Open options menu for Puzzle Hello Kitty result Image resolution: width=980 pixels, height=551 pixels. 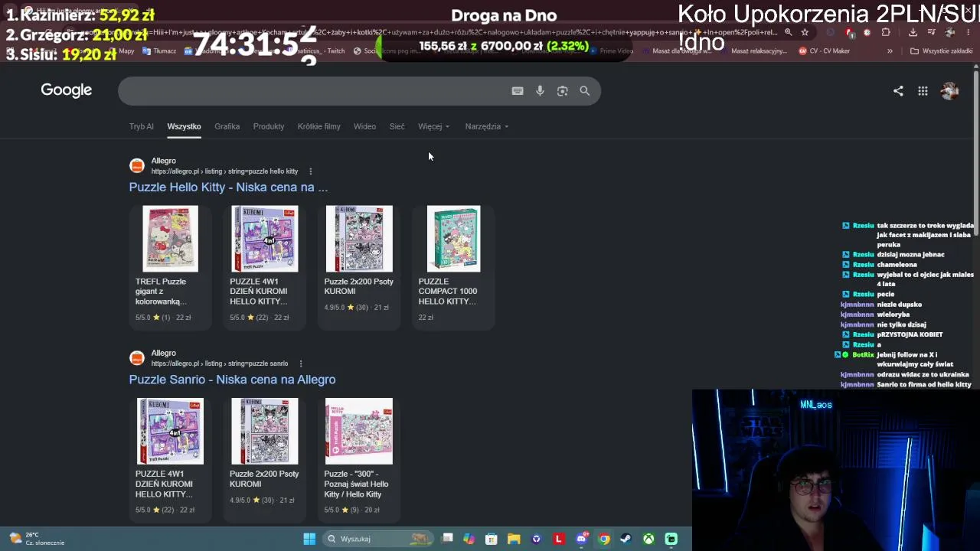(x=310, y=171)
